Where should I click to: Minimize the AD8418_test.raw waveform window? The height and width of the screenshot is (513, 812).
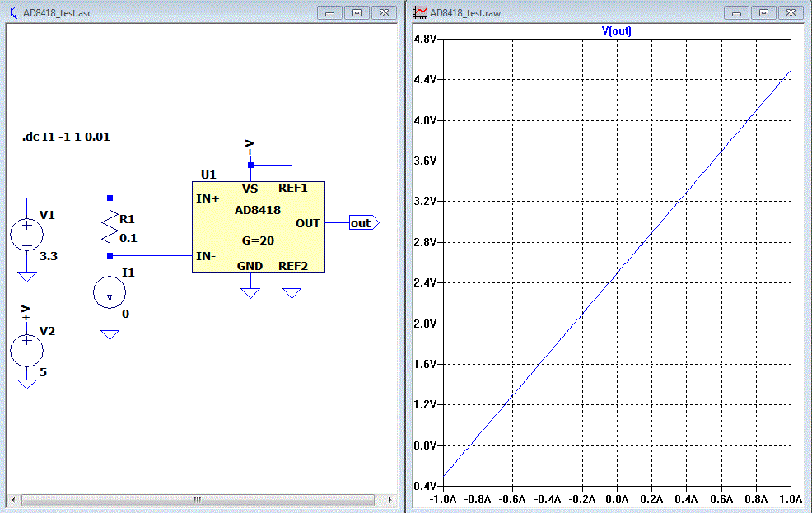736,13
